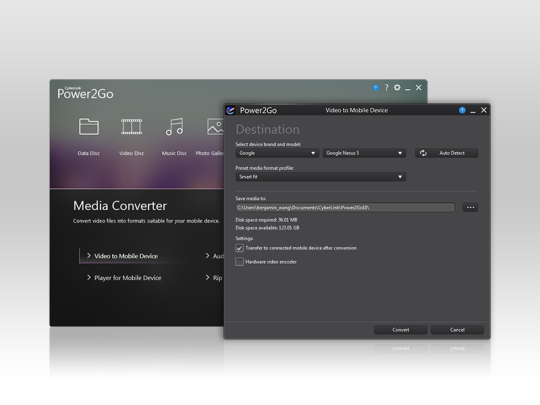The height and width of the screenshot is (405, 540).
Task: Close the Video to Mobile Device dialog
Action: coord(484,110)
